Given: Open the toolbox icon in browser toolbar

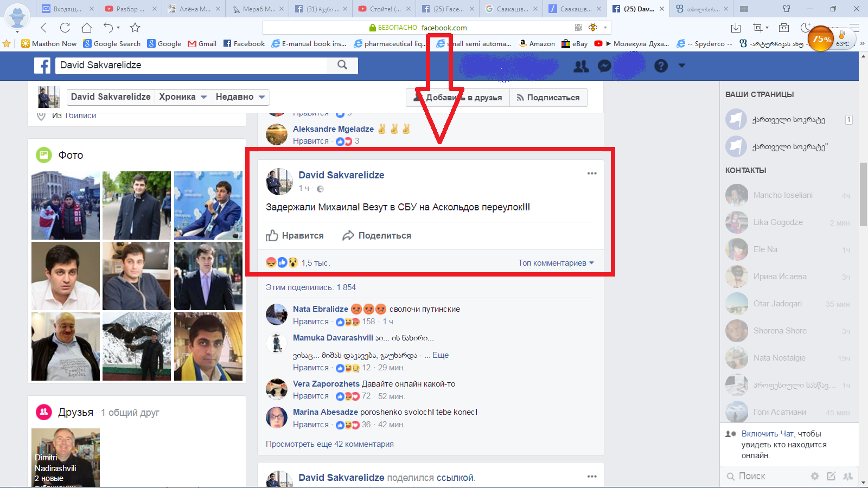Looking at the screenshot, I should click(x=784, y=28).
